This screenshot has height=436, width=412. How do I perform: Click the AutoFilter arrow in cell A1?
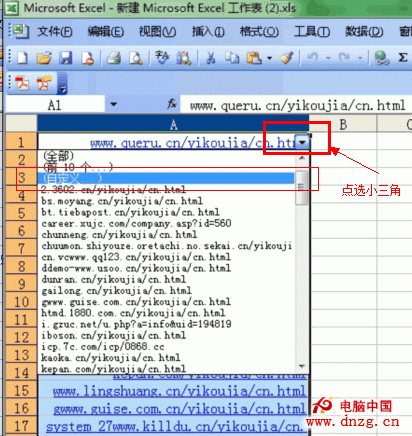[x=302, y=143]
